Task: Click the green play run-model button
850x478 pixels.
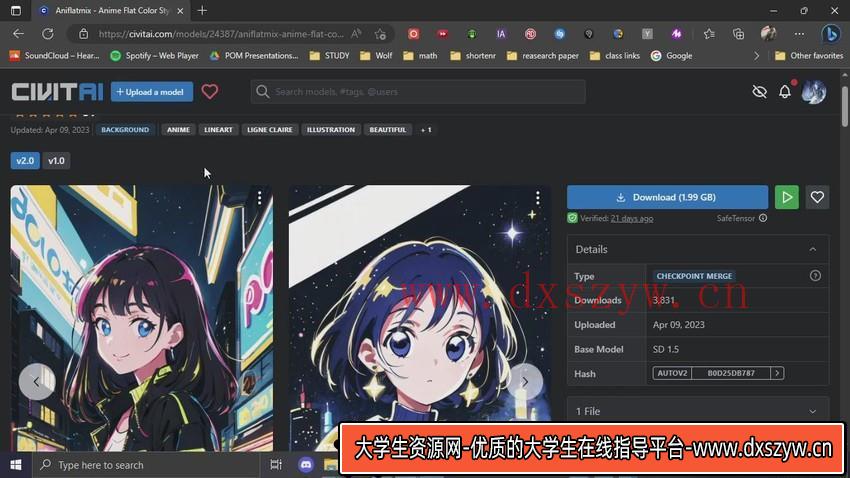Action: click(x=787, y=197)
